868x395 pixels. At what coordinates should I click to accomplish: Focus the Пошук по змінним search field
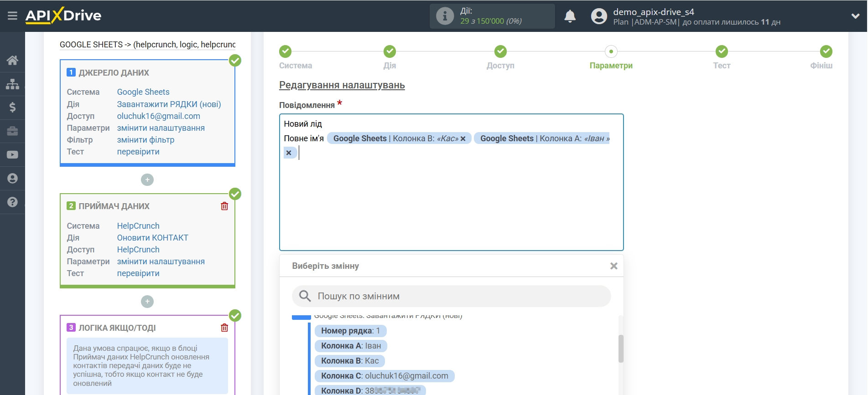451,296
